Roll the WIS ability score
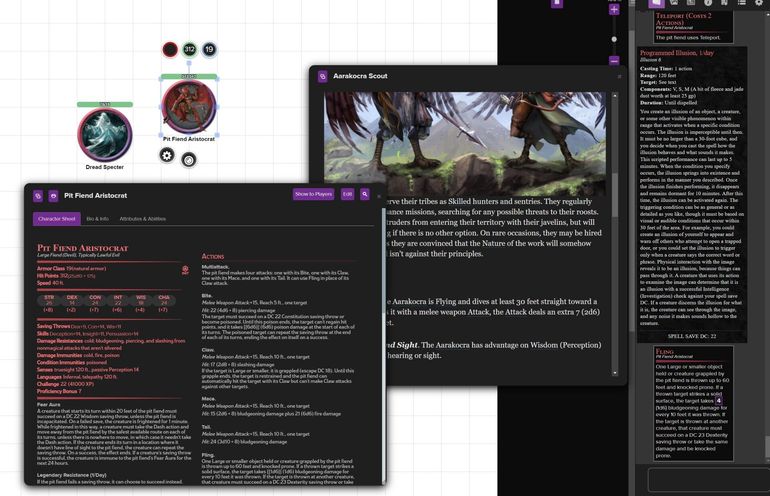This screenshot has width=770, height=496. [x=140, y=303]
